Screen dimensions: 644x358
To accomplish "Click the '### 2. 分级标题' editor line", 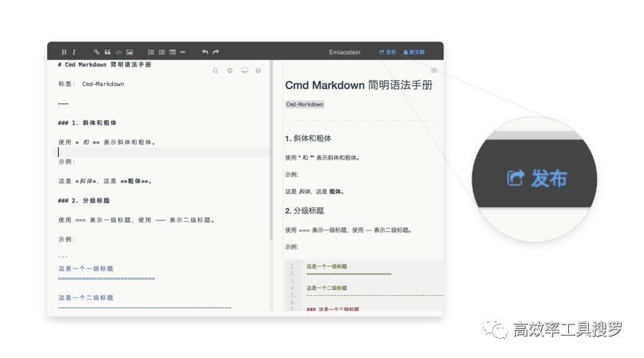I will coord(84,200).
